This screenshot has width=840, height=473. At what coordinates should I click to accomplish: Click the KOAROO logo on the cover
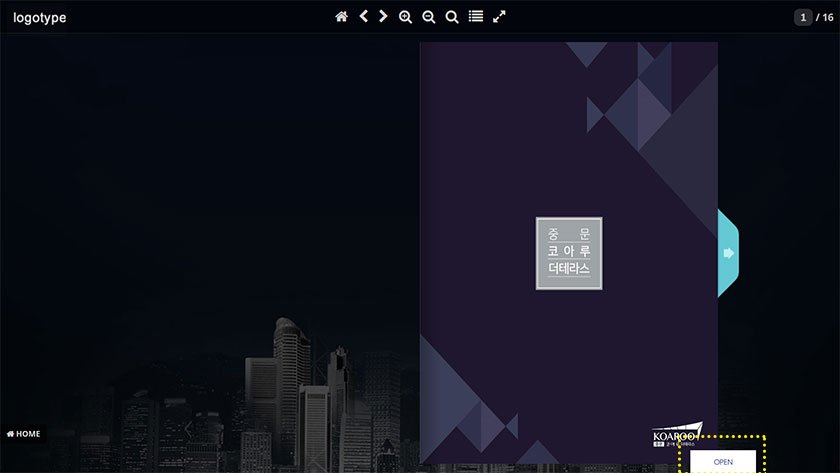click(x=676, y=435)
